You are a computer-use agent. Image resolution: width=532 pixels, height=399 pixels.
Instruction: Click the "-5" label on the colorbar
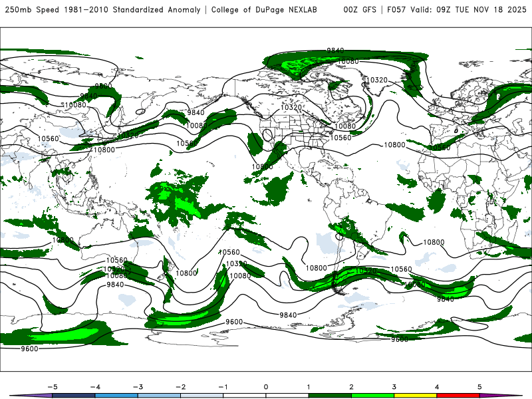point(53,387)
